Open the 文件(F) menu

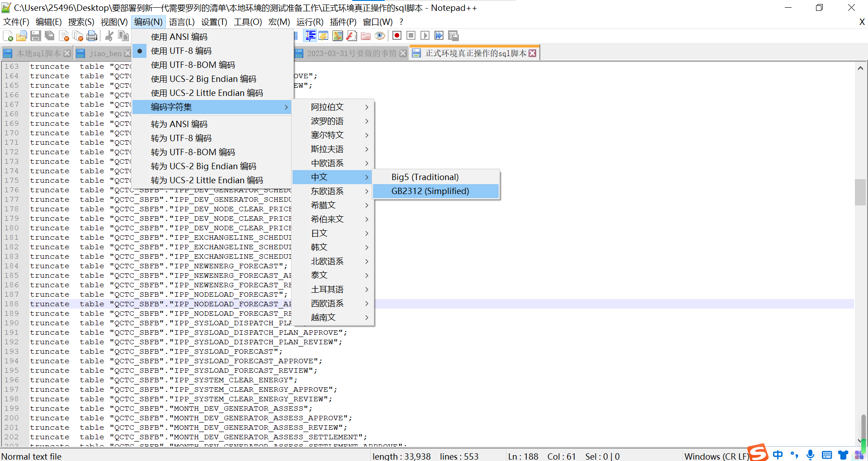pyautogui.click(x=16, y=22)
